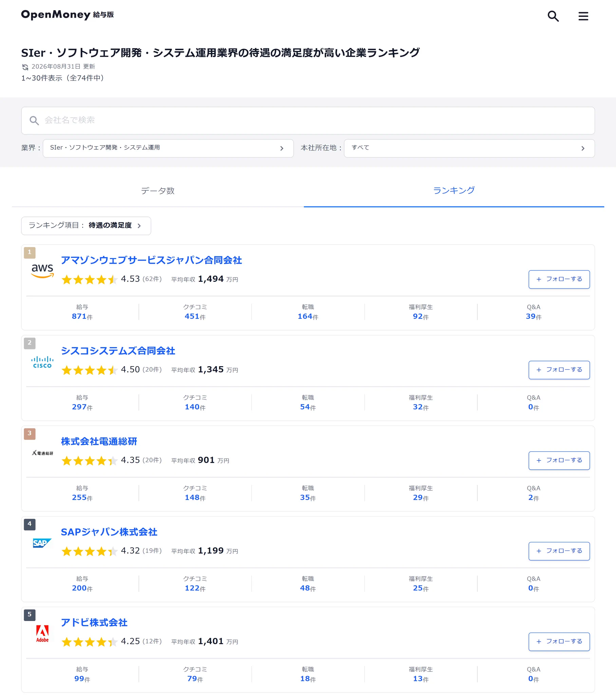Open Cisco クチコミ 140件
616x695 pixels.
coord(195,402)
